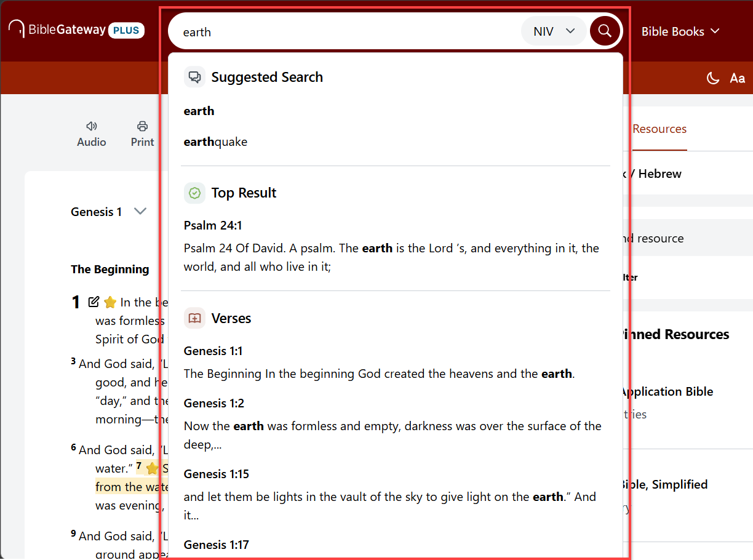The width and height of the screenshot is (753, 560).
Task: Click the Suggested Search speech bubble icon
Action: (194, 77)
